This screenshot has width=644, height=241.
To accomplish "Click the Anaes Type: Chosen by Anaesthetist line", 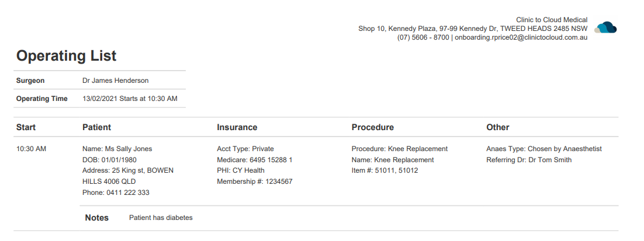I will [544, 149].
